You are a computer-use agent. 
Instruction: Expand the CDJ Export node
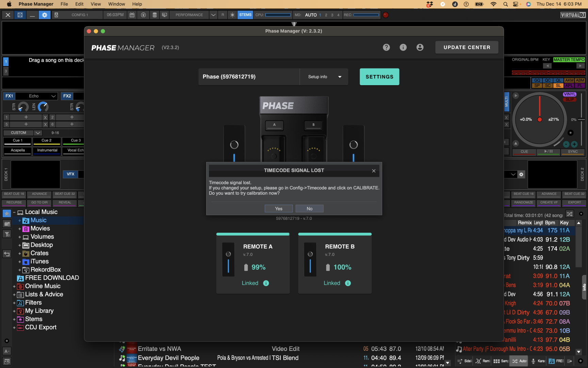[x=14, y=328]
